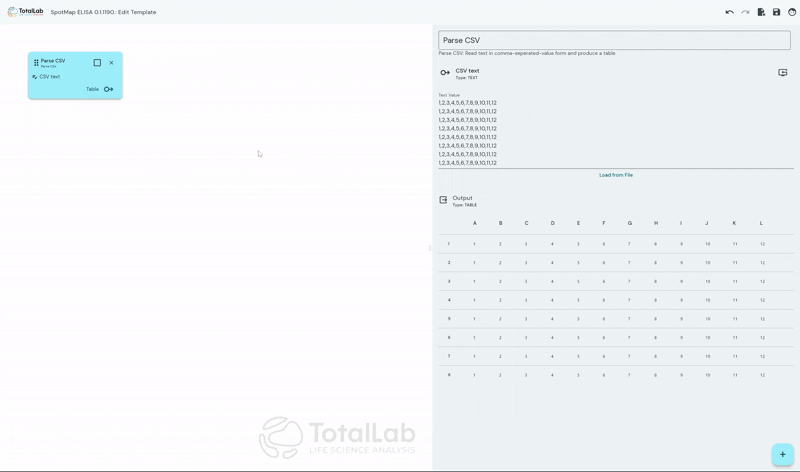The image size is (800, 472).
Task: Click the Load from File link
Action: click(616, 175)
